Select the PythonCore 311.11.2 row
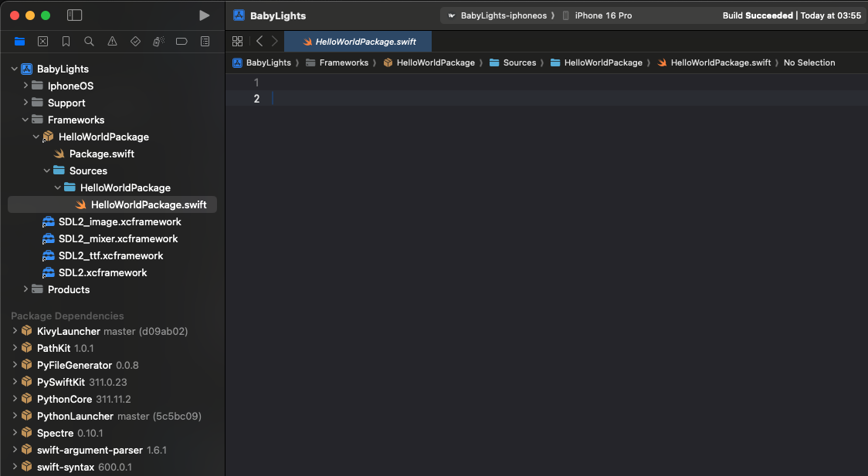This screenshot has height=476, width=868. pos(113,399)
